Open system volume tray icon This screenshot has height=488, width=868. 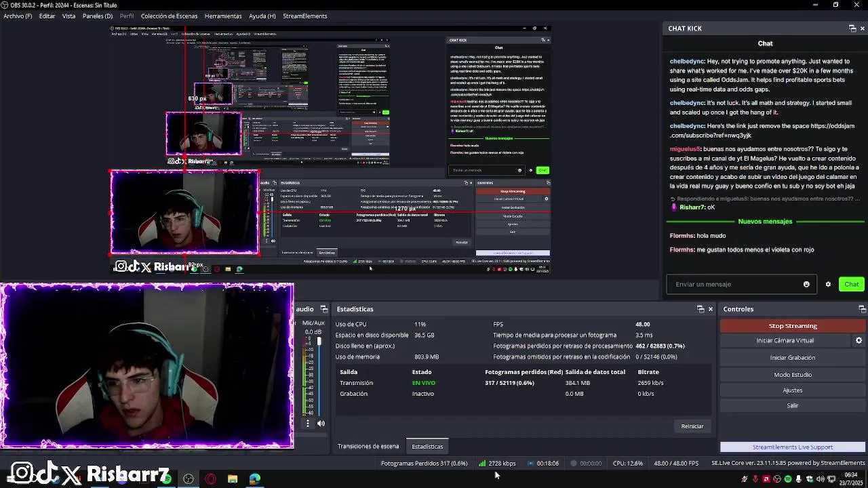[820, 479]
